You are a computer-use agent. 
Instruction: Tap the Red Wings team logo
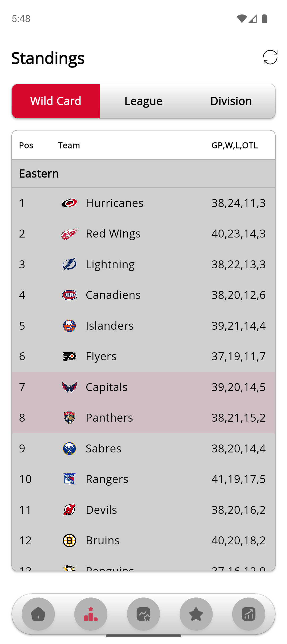[x=69, y=233]
